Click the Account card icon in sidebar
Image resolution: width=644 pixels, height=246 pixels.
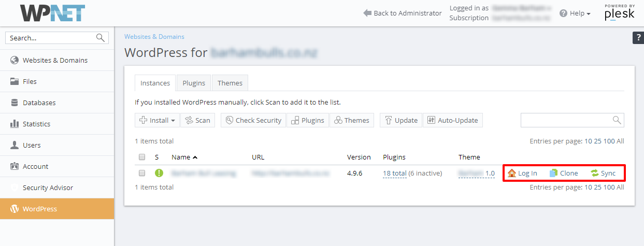(15, 166)
